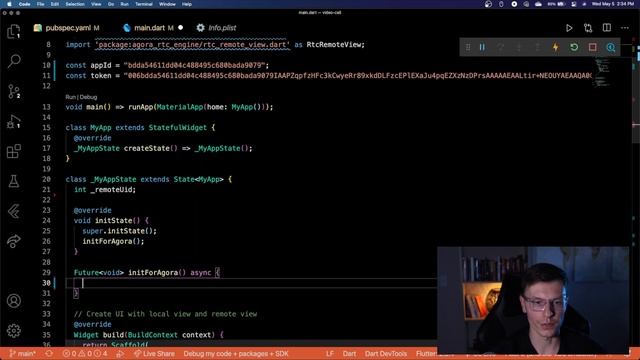Open changes compare icon in editor title
Viewport: 640px width, 360px height.
tap(588, 28)
